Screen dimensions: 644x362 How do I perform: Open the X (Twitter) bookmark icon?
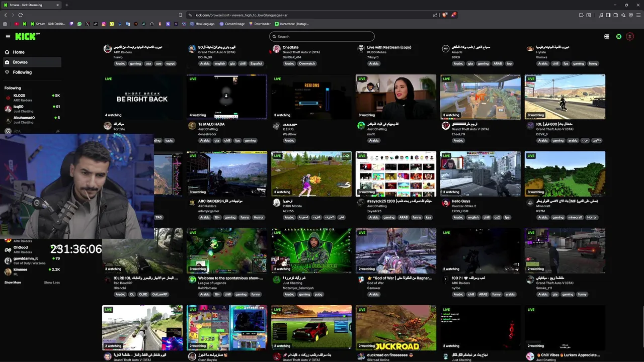click(88, 24)
